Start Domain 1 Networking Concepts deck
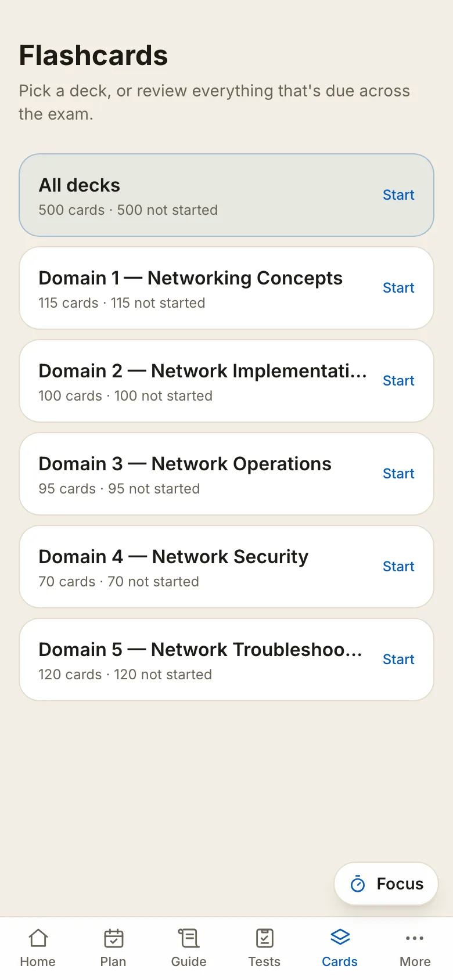Image resolution: width=453 pixels, height=980 pixels. (x=398, y=288)
